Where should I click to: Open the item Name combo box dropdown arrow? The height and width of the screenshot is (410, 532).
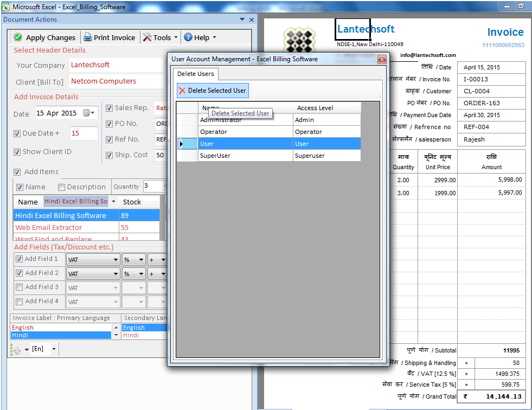(114, 202)
